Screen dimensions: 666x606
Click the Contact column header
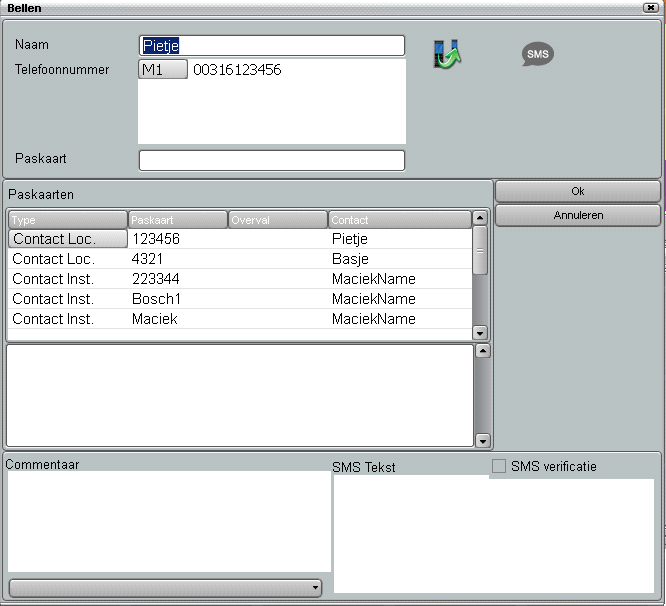(398, 220)
